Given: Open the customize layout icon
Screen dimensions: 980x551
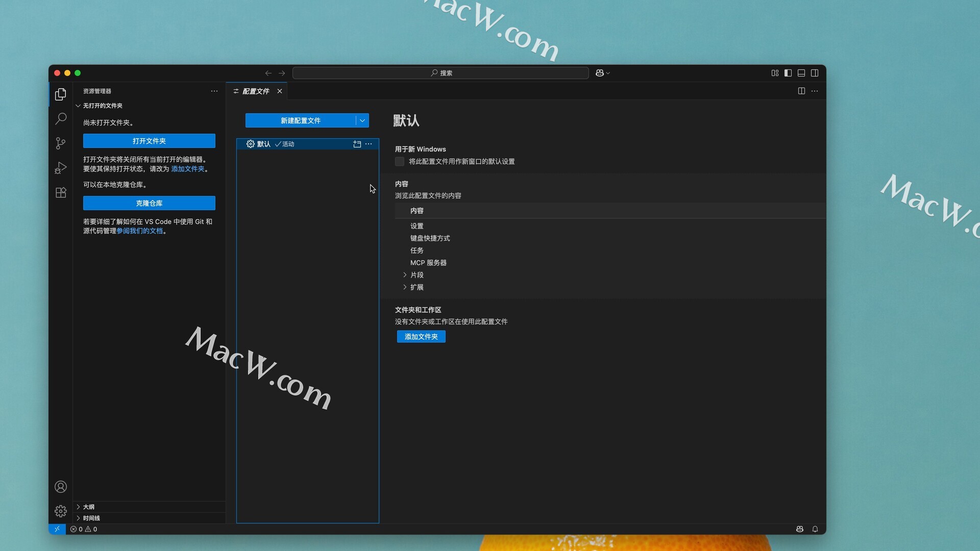Looking at the screenshot, I should click(775, 73).
